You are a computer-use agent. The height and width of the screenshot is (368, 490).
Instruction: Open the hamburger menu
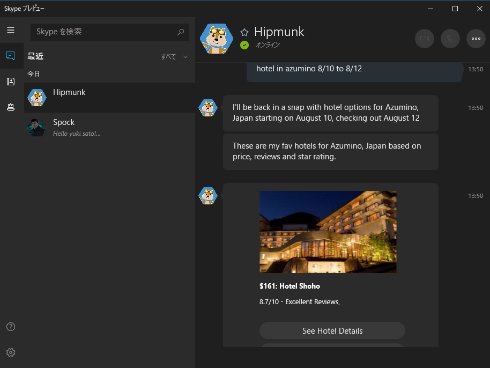pos(11,30)
